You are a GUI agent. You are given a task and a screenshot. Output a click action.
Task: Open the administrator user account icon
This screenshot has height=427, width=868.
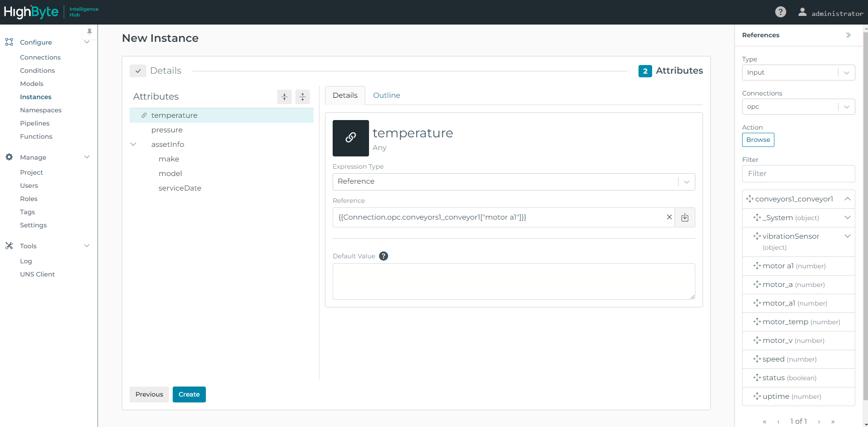click(802, 12)
